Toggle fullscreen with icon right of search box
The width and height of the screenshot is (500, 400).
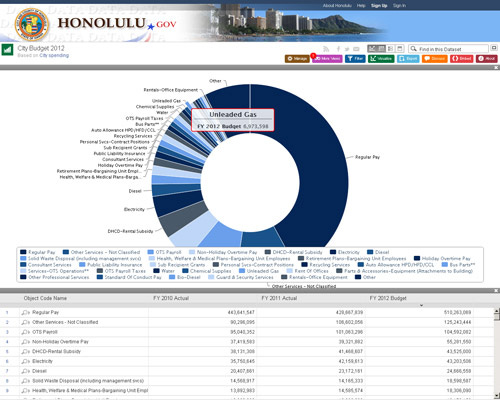pos(494,48)
